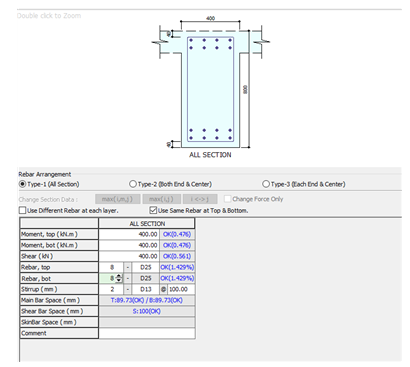Click the Moment, top ( kN.m ) row label

click(59, 234)
